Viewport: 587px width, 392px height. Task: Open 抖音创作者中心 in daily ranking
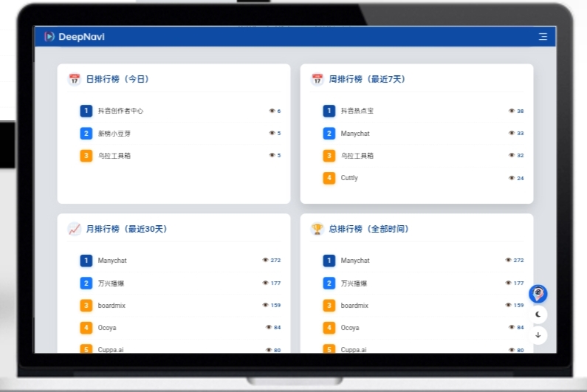pyautogui.click(x=120, y=111)
